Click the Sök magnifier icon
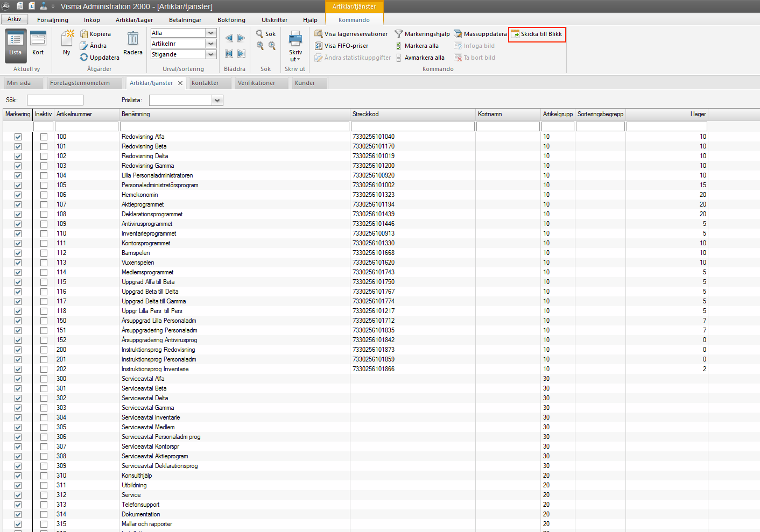 (260, 34)
